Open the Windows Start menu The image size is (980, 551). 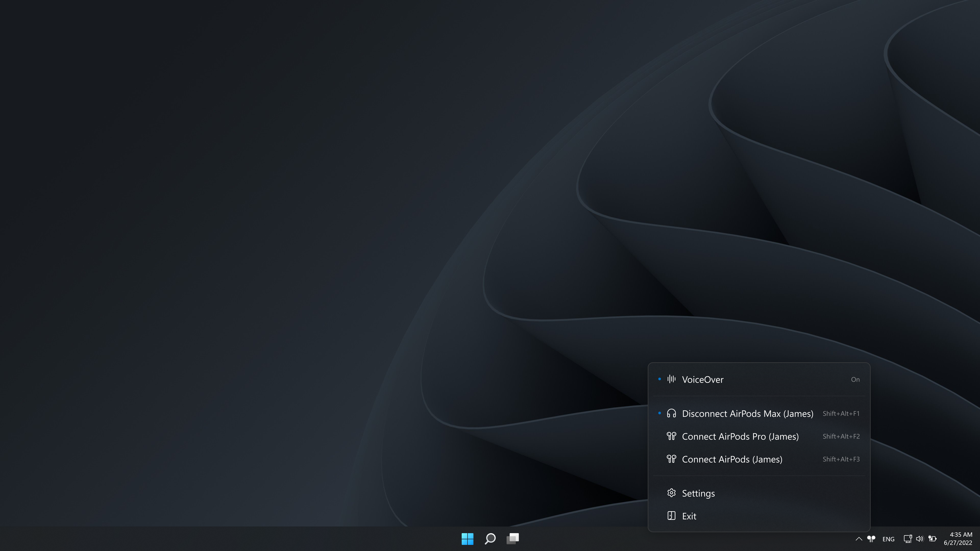click(467, 539)
